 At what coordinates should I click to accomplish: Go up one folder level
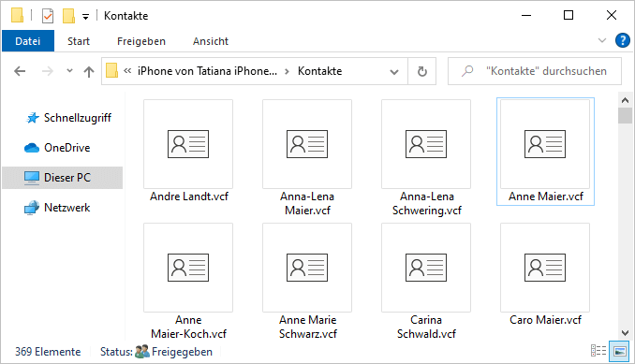point(89,72)
